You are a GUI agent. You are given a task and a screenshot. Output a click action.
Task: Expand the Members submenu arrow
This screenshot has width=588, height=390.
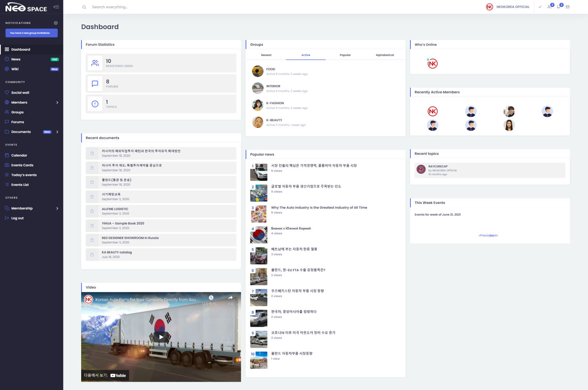57,103
